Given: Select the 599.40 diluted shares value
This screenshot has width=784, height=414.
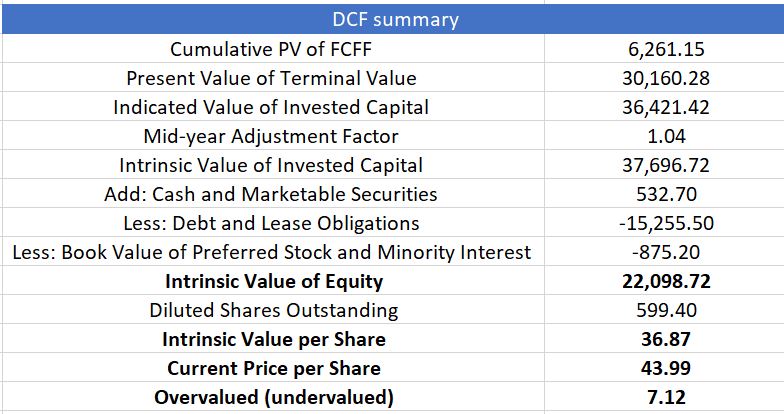Looking at the screenshot, I should [666, 310].
